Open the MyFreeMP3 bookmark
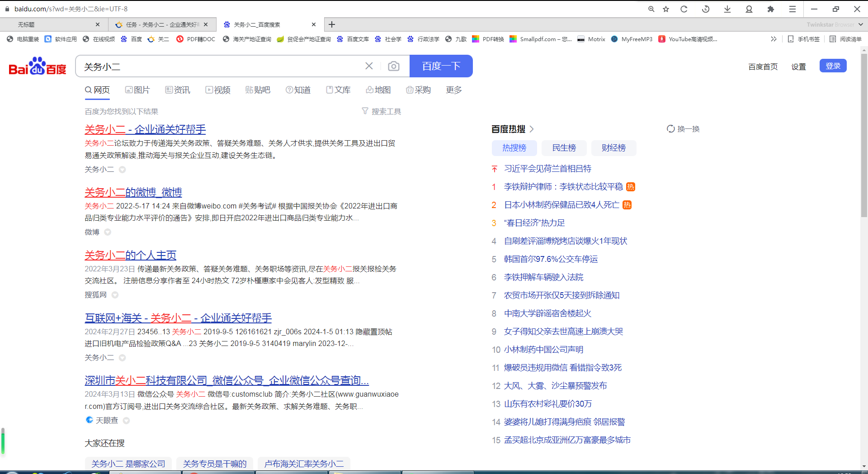The image size is (868, 474). click(x=632, y=39)
